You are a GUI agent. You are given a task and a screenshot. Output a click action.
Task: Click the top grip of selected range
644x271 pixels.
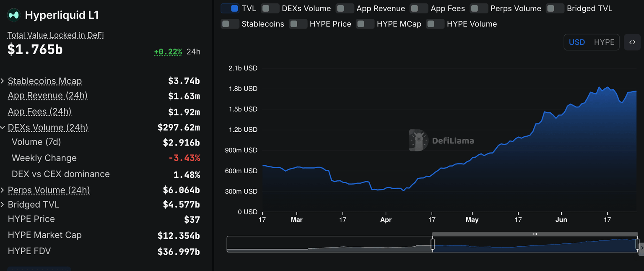535,234
